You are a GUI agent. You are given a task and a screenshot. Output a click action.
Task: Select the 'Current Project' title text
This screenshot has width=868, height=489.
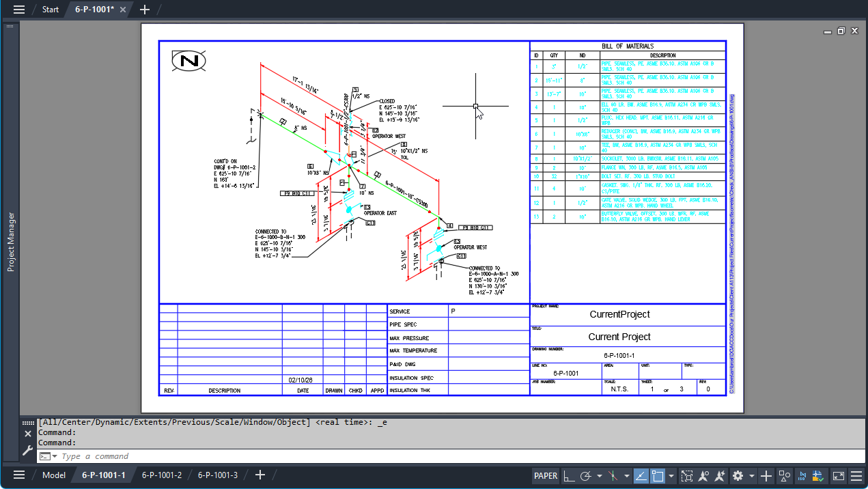pos(619,337)
